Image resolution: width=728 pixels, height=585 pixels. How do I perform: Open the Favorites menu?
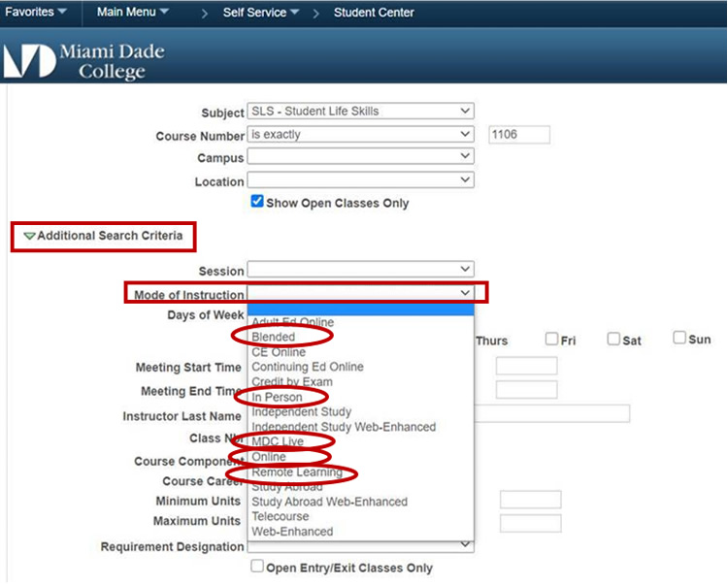36,12
